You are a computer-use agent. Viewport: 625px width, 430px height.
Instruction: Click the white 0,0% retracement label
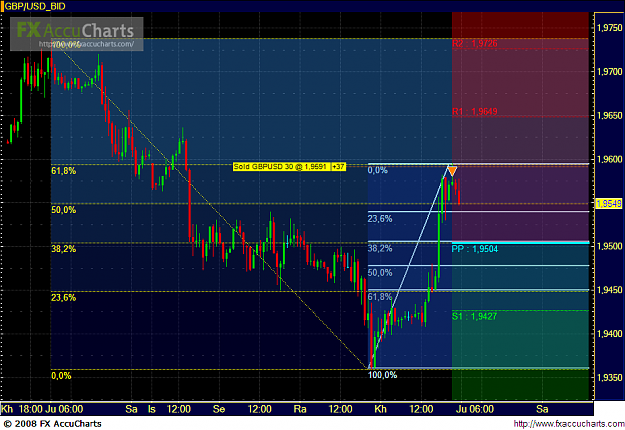point(377,171)
